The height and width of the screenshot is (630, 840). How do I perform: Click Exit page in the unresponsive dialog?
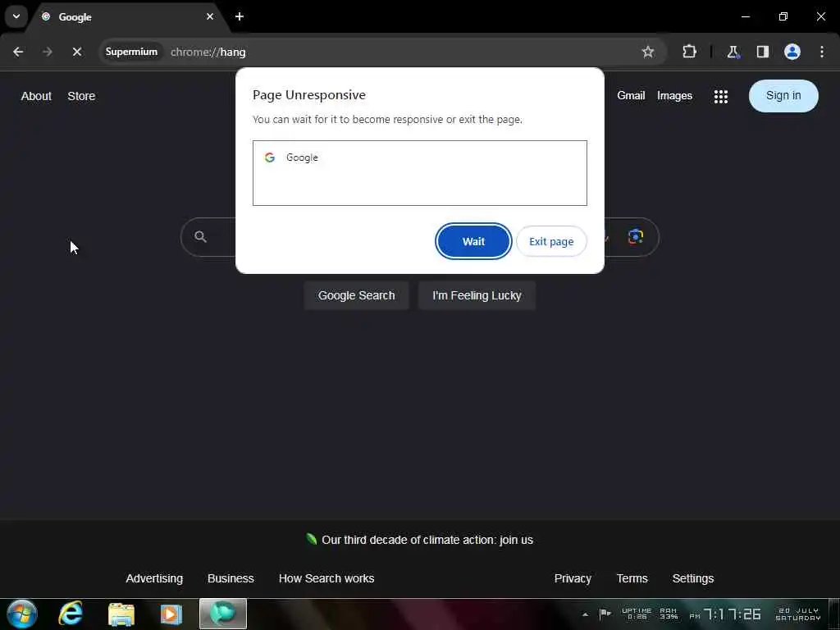[551, 242]
